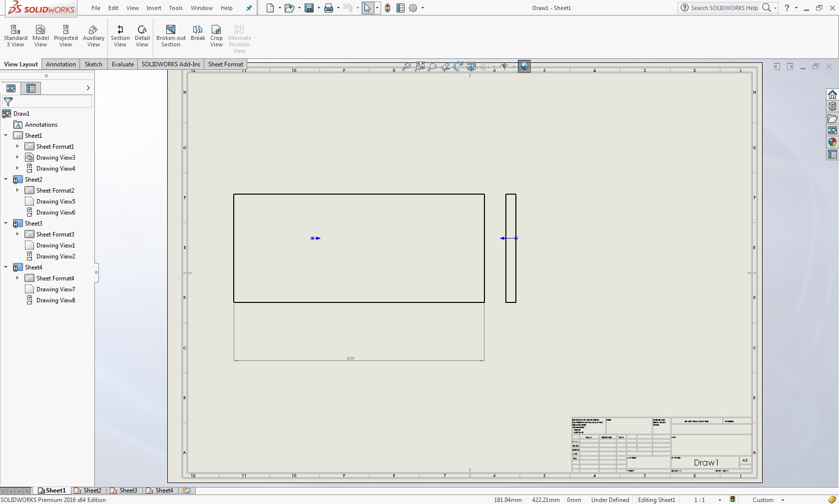Expand Drawing View3 in the tree
The width and height of the screenshot is (839, 504).
tap(17, 158)
